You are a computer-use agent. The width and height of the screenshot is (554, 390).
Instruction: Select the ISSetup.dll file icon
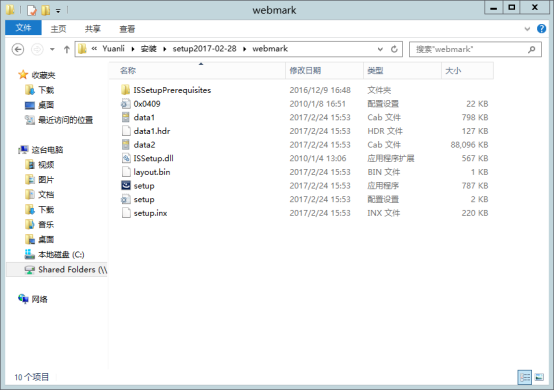tap(126, 158)
